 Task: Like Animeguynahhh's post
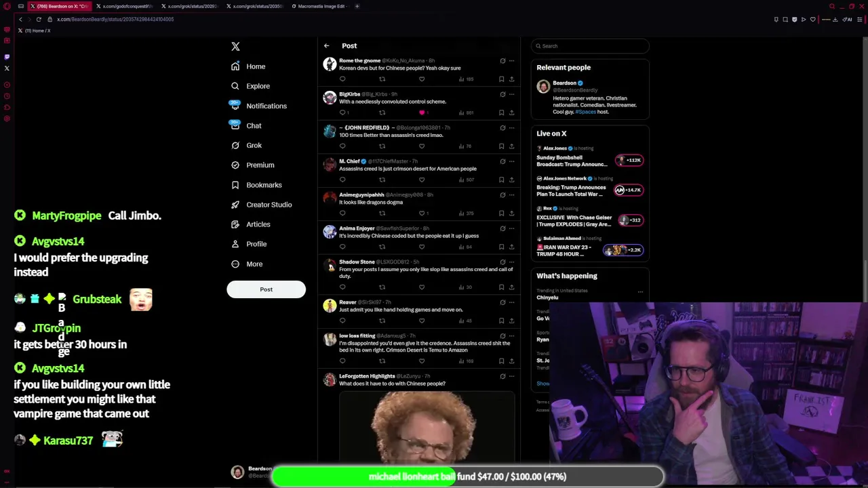pos(423,213)
